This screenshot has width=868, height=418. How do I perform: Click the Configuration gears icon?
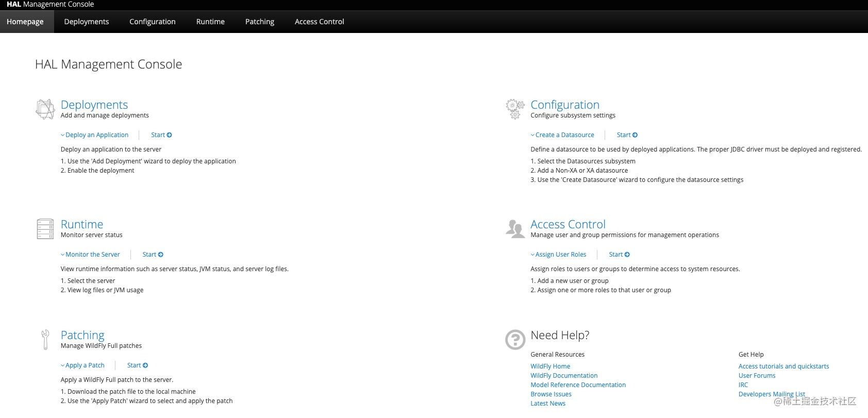coord(515,109)
